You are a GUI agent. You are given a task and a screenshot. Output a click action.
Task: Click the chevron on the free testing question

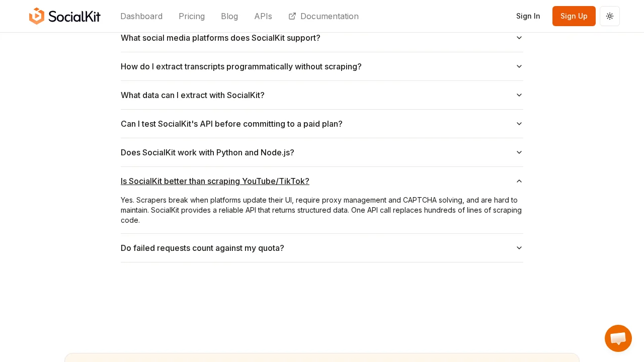tap(519, 124)
